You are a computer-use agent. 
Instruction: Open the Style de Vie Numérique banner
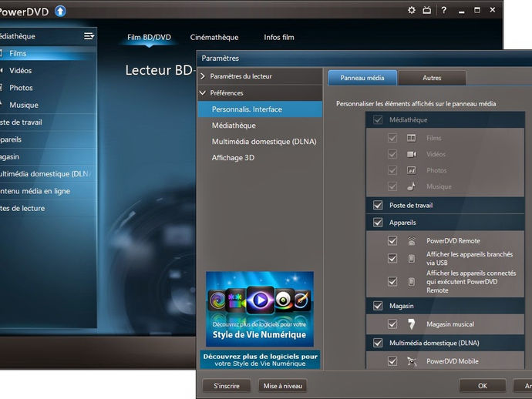click(260, 309)
